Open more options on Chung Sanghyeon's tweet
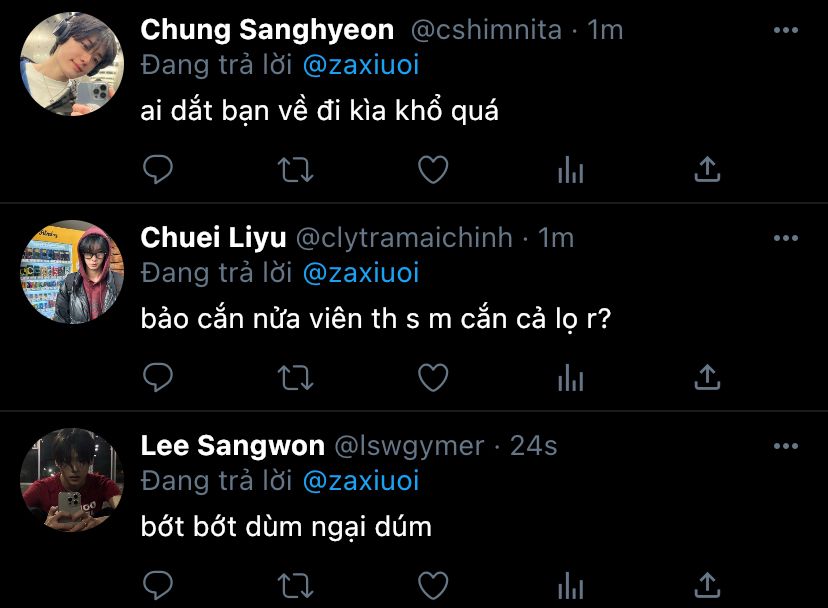This screenshot has height=608, width=828. pyautogui.click(x=786, y=31)
